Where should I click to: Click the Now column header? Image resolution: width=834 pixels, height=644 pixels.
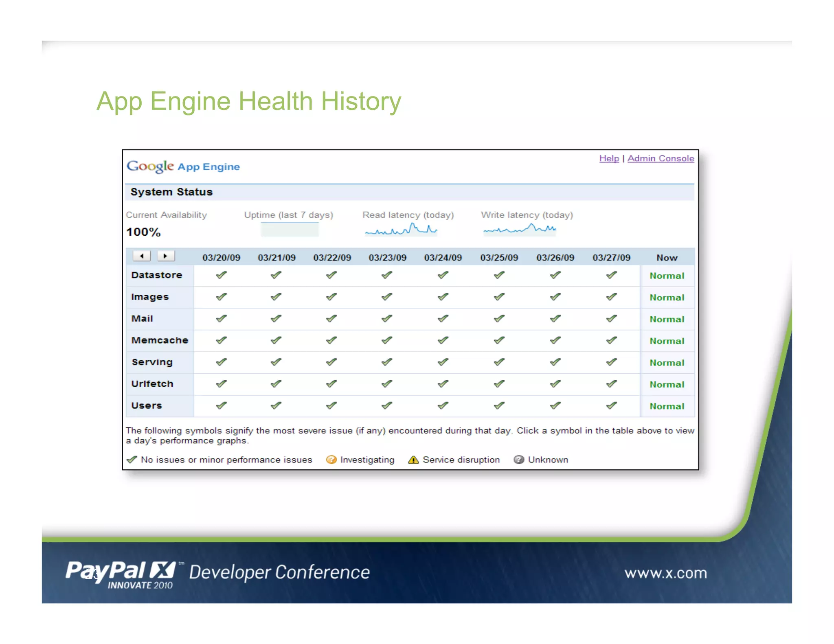[667, 258]
